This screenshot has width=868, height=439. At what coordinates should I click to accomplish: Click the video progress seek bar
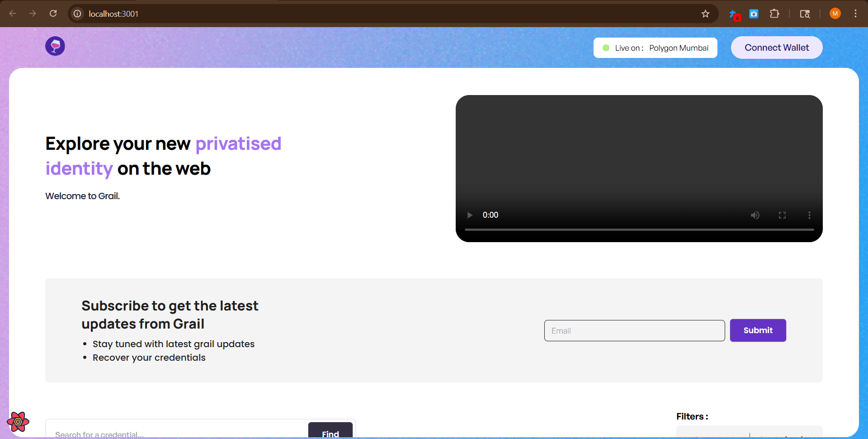[x=639, y=229]
